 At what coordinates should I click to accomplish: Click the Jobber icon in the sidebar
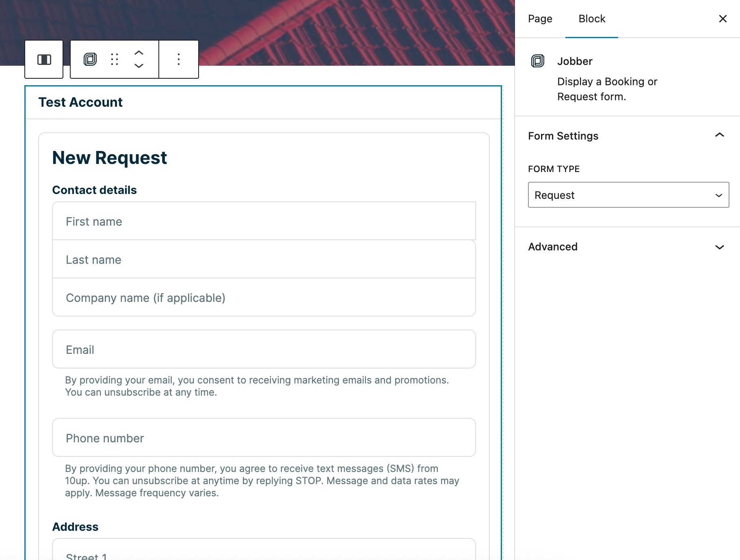click(x=538, y=61)
